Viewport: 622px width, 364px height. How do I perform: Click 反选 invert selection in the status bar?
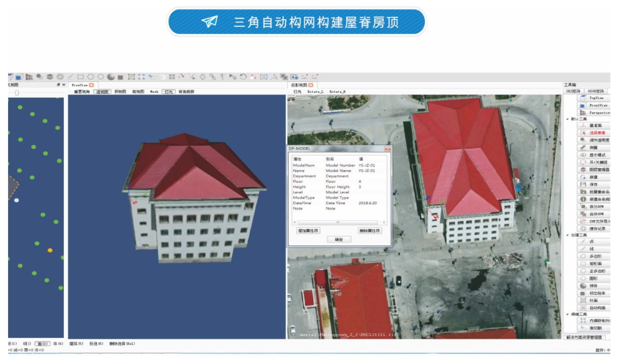point(96,344)
